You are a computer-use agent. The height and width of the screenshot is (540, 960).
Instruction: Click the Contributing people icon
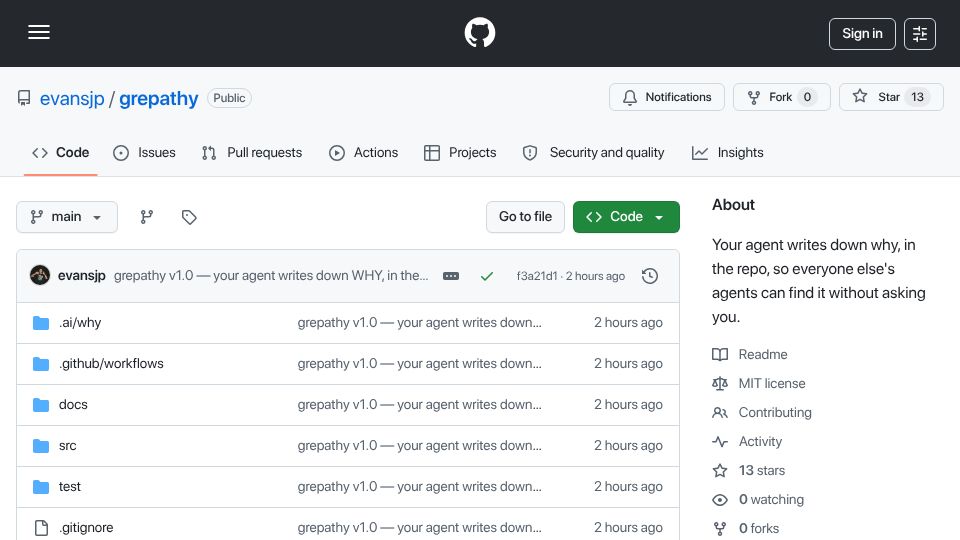[720, 413]
